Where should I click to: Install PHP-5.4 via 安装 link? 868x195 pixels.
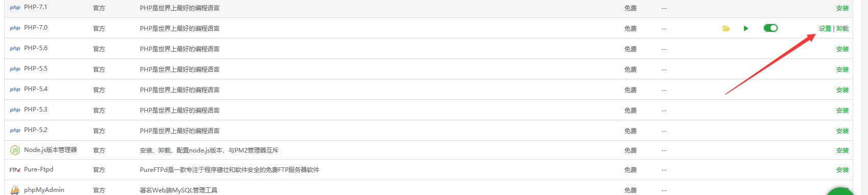click(x=842, y=90)
